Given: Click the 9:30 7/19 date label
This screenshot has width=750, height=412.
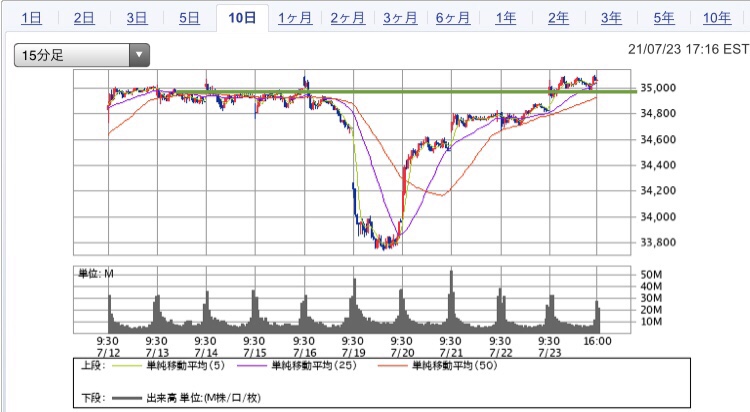Looking at the screenshot, I should 353,347.
